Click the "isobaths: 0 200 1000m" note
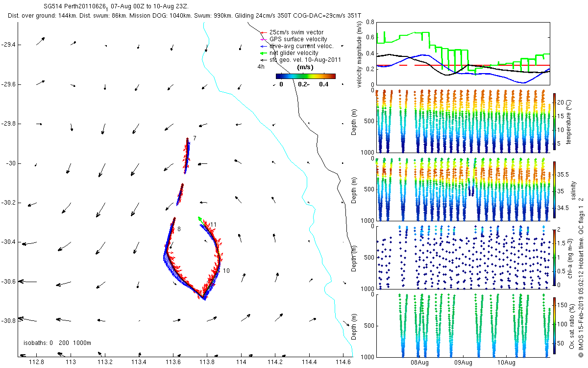The image size is (588, 368). [57, 342]
